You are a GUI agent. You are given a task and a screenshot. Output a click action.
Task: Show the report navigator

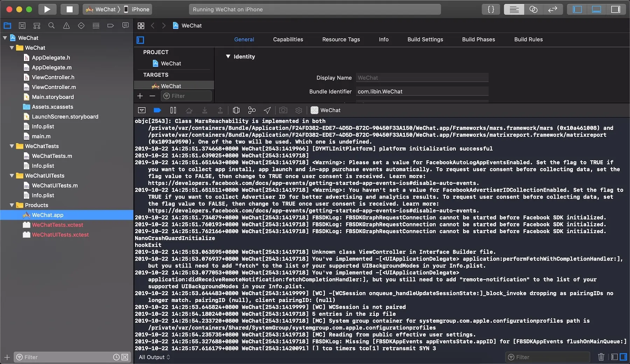click(125, 26)
